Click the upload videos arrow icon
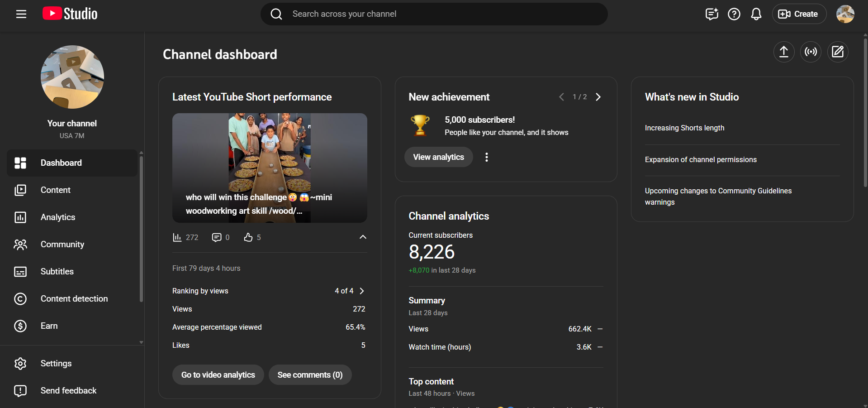Viewport: 868px width, 408px height. click(x=783, y=52)
